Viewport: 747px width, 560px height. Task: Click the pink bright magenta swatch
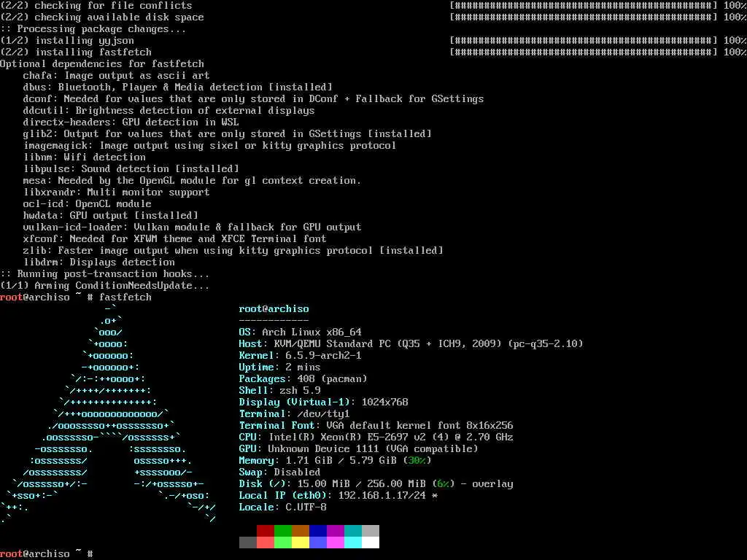(x=336, y=542)
